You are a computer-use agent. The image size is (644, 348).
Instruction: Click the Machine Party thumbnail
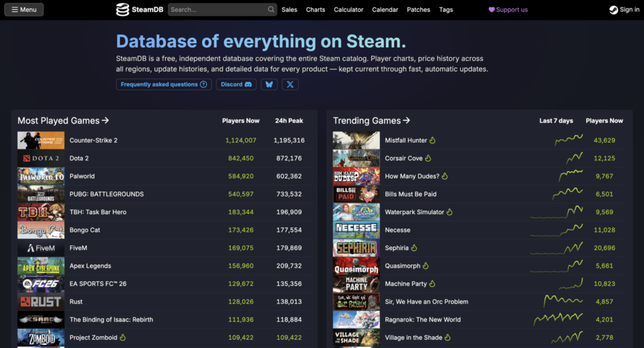[356, 283]
